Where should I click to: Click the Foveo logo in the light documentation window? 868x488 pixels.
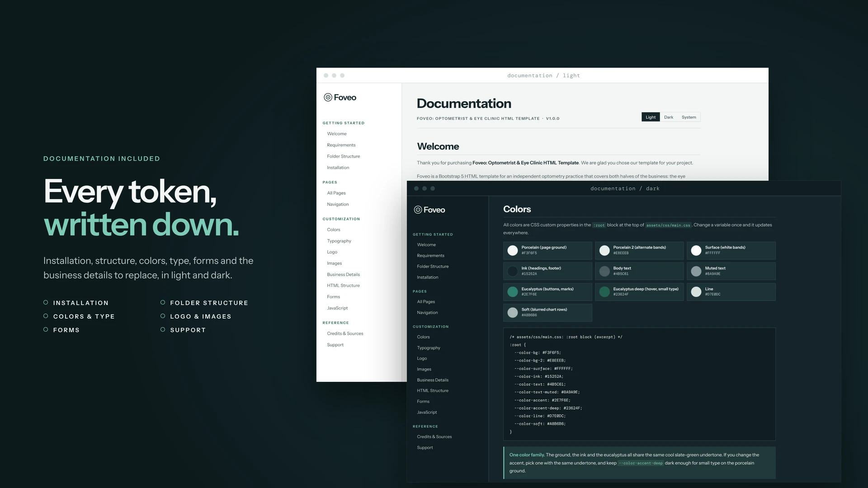[340, 97]
